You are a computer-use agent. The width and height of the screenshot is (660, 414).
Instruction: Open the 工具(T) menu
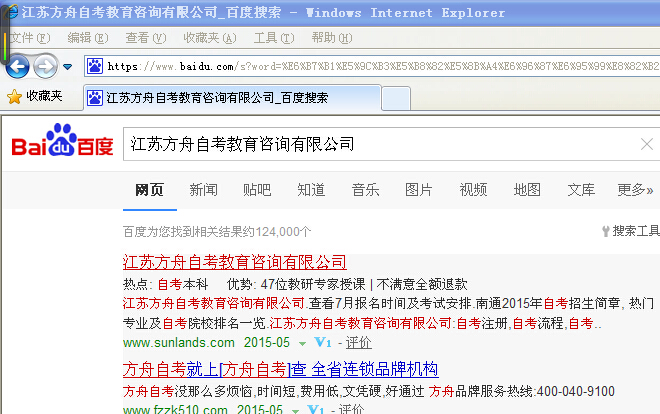click(274, 38)
